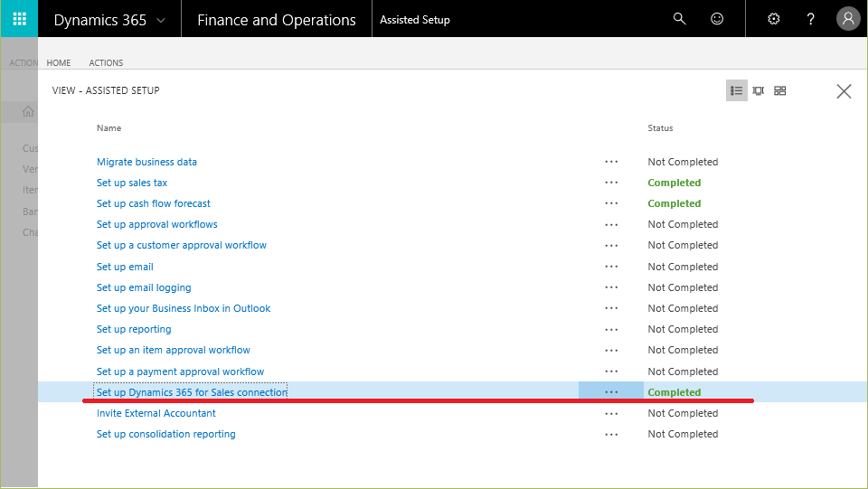
Task: Click Completed status for cash flow forecast
Action: [x=675, y=203]
